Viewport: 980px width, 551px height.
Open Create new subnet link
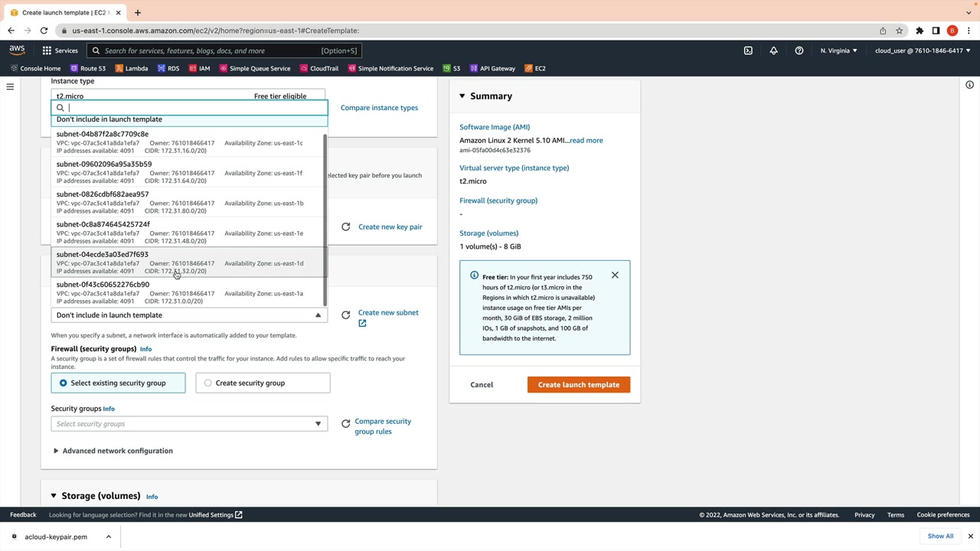pos(388,317)
